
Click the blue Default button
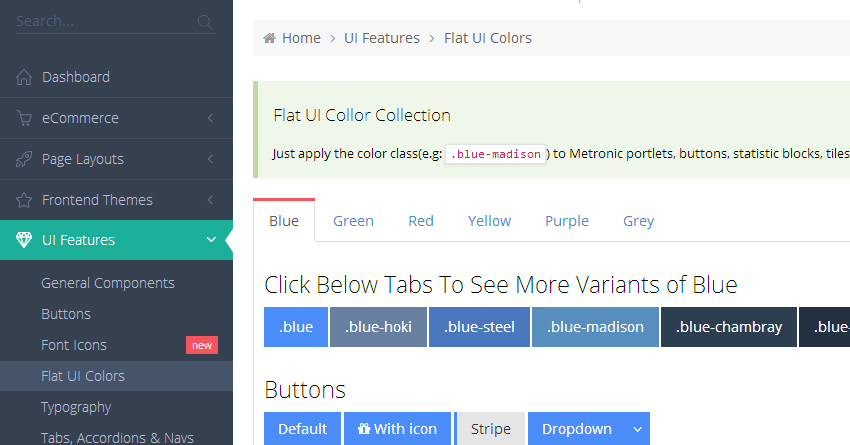(x=302, y=429)
